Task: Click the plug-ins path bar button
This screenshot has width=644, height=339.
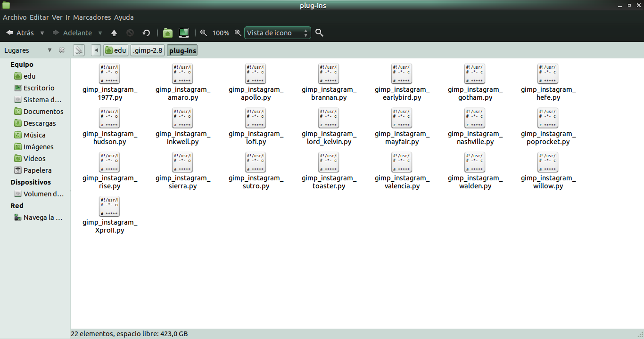Action: pyautogui.click(x=182, y=50)
